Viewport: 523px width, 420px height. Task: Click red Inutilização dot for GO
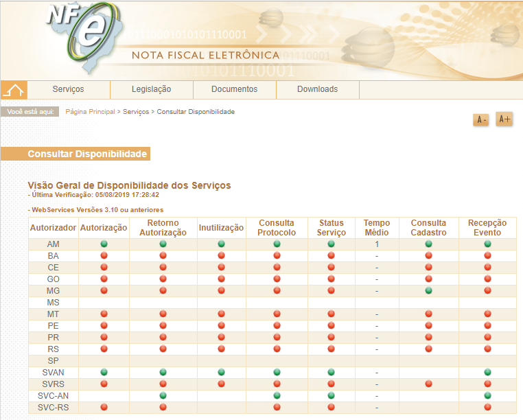[222, 279]
